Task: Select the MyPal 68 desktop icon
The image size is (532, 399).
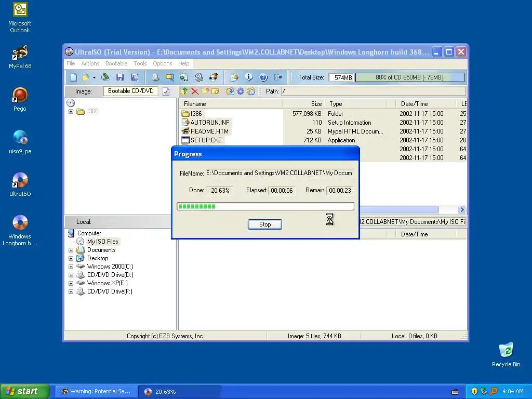Action: (x=20, y=57)
